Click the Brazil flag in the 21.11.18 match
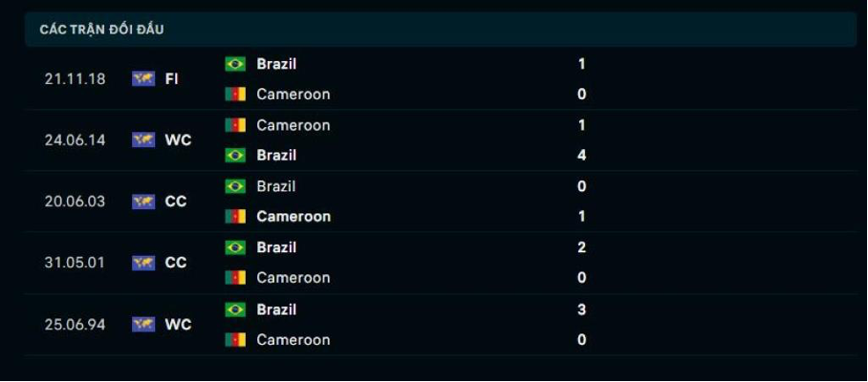The height and width of the screenshot is (382, 868). click(x=235, y=64)
